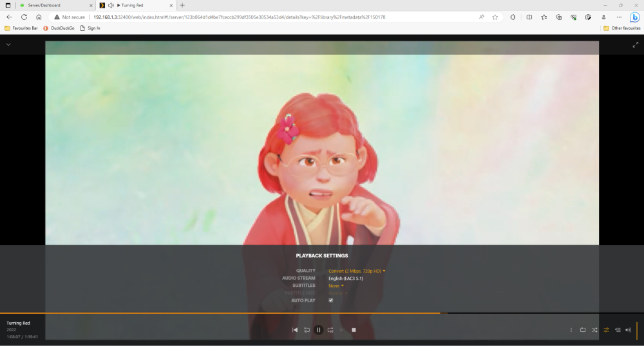This screenshot has height=346, width=644.
Task: Expand the Other favourites folder
Action: [x=622, y=28]
